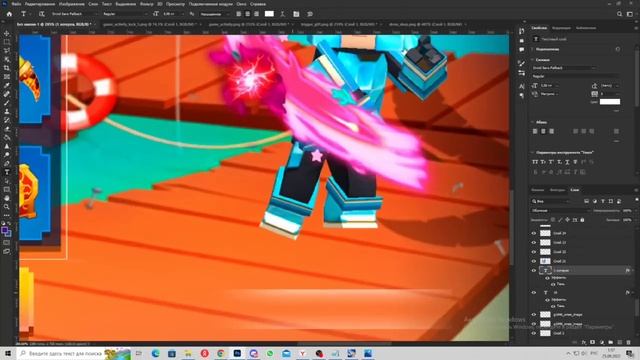
Task: Click the text color swatch in options bar
Action: [269, 13]
